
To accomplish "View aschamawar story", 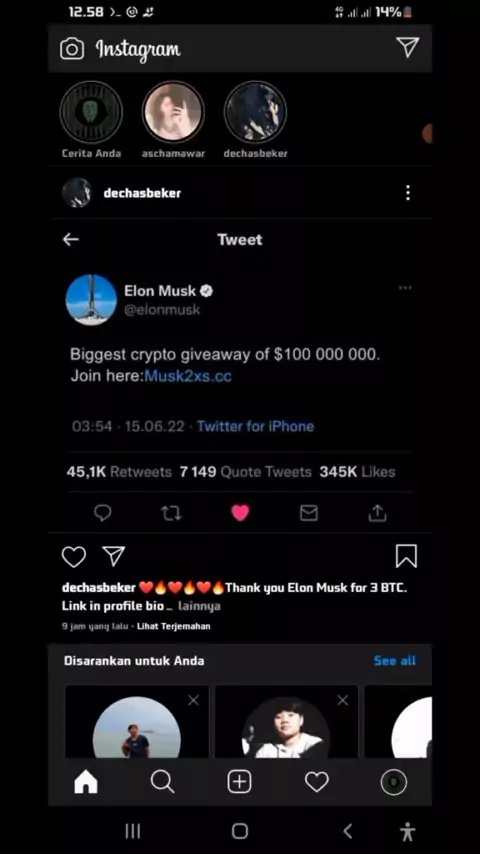I will 173,112.
